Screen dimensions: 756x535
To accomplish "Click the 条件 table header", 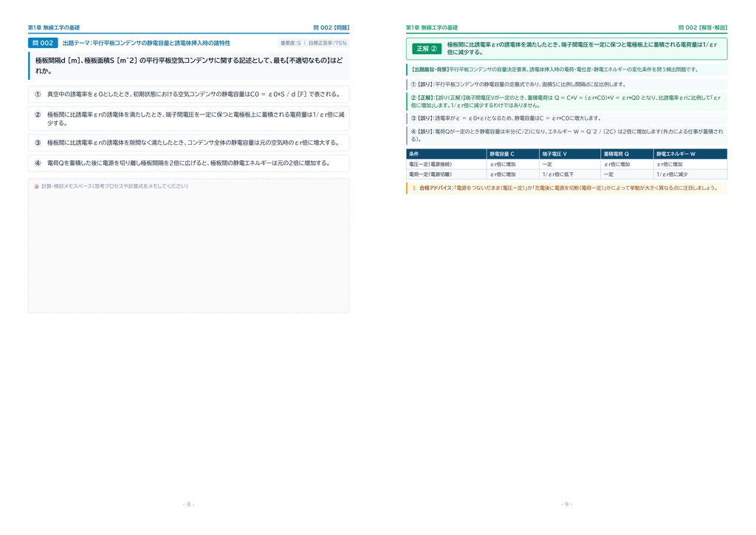I will 447,154.
